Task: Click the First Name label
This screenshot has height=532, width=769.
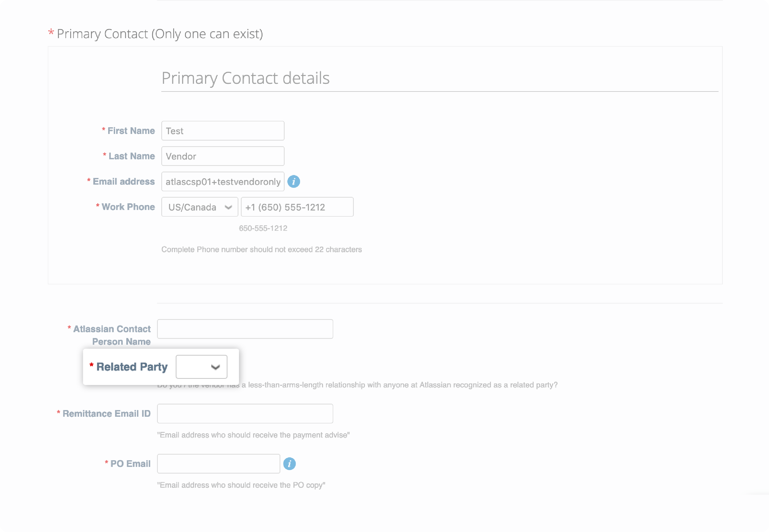Action: click(131, 131)
